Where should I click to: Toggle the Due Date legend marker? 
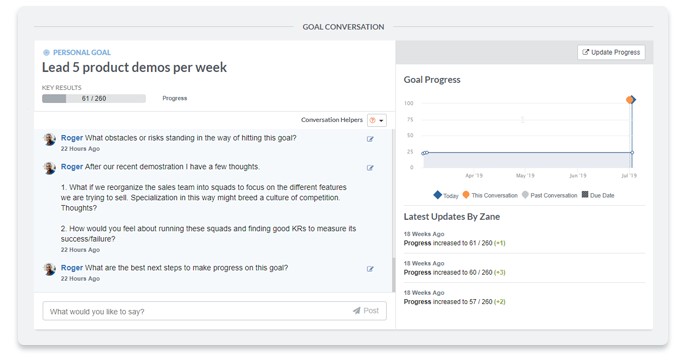(585, 195)
